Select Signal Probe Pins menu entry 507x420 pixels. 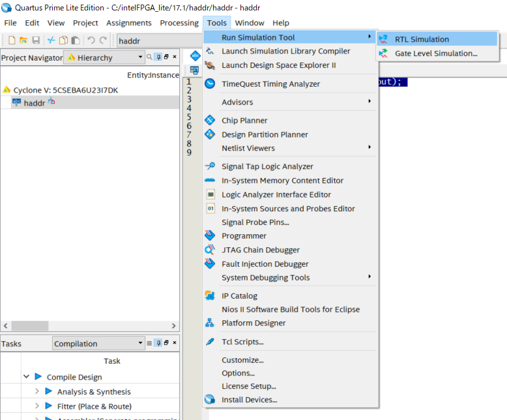(x=290, y=222)
